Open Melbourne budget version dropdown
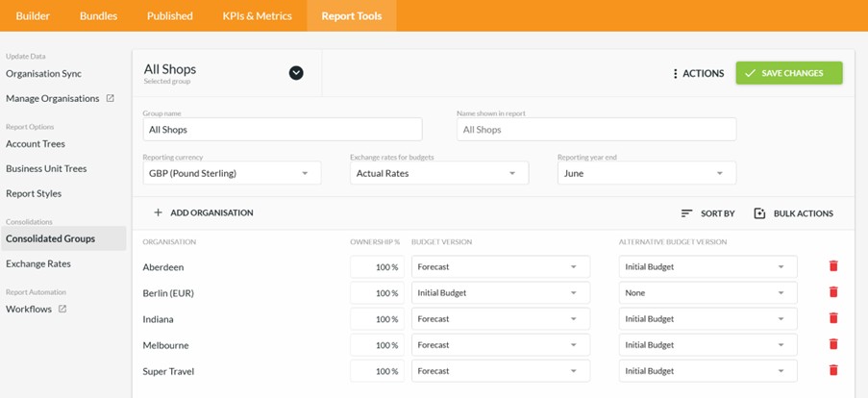 click(501, 345)
